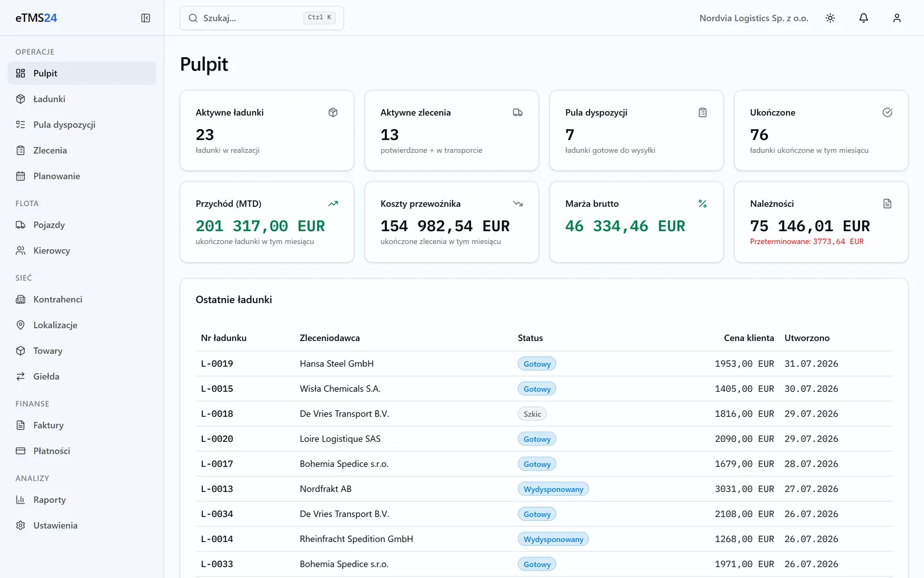The height and width of the screenshot is (578, 924).
Task: Click the clipboard icon on Pula dyspozycji card
Action: (x=703, y=112)
